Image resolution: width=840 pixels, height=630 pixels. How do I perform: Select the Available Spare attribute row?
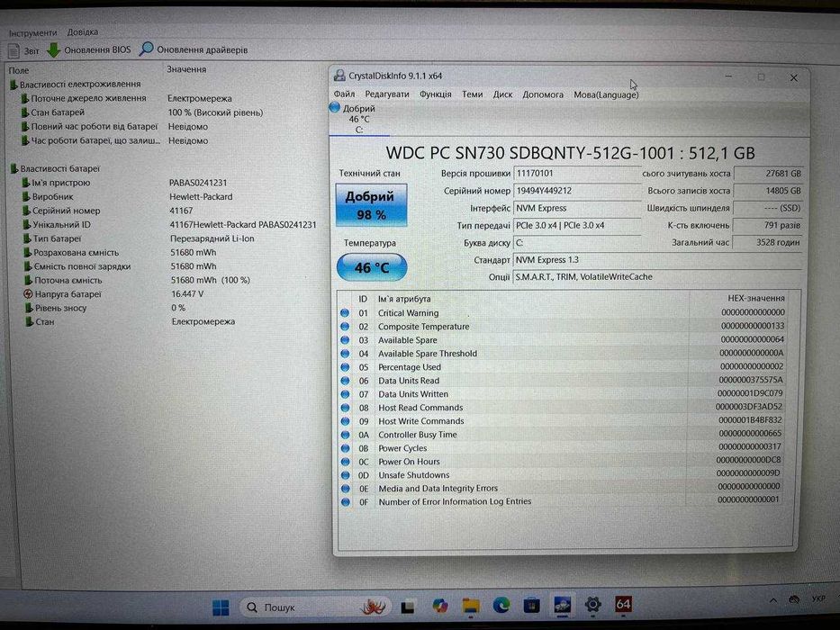click(564, 340)
